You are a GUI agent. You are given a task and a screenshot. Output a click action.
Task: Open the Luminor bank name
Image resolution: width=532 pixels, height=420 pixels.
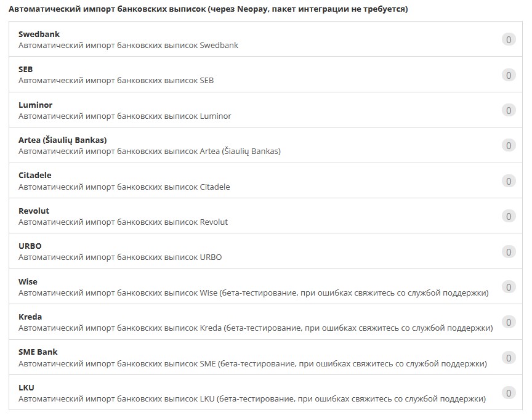36,105
